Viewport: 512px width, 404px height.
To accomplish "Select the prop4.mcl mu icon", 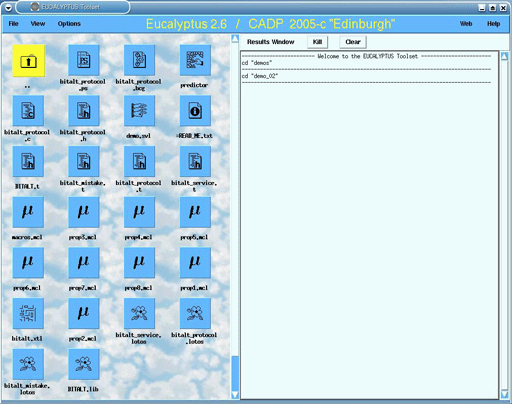I will click(139, 212).
